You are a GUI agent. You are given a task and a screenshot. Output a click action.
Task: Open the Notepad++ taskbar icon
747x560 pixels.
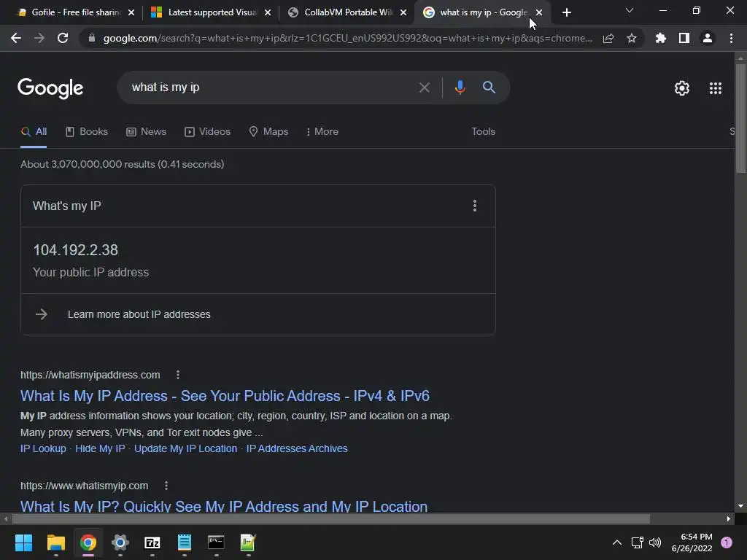pos(248,542)
